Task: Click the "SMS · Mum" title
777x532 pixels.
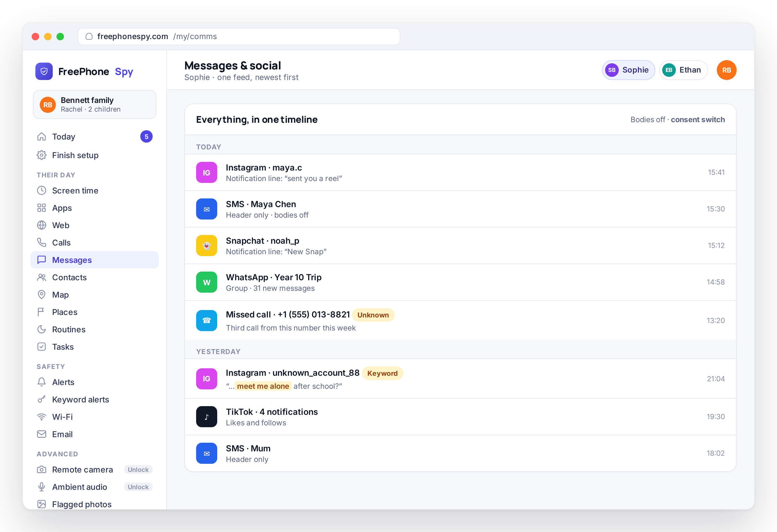Action: pyautogui.click(x=249, y=449)
